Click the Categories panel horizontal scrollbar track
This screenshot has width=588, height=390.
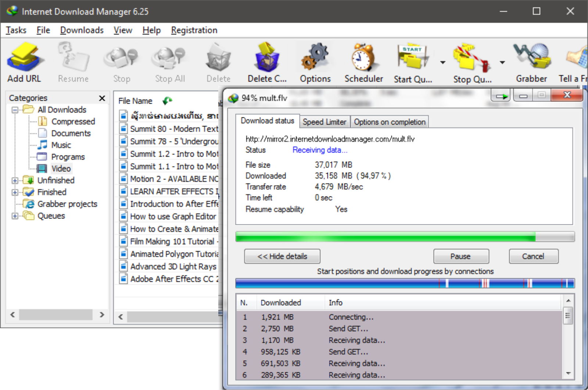[x=56, y=315]
